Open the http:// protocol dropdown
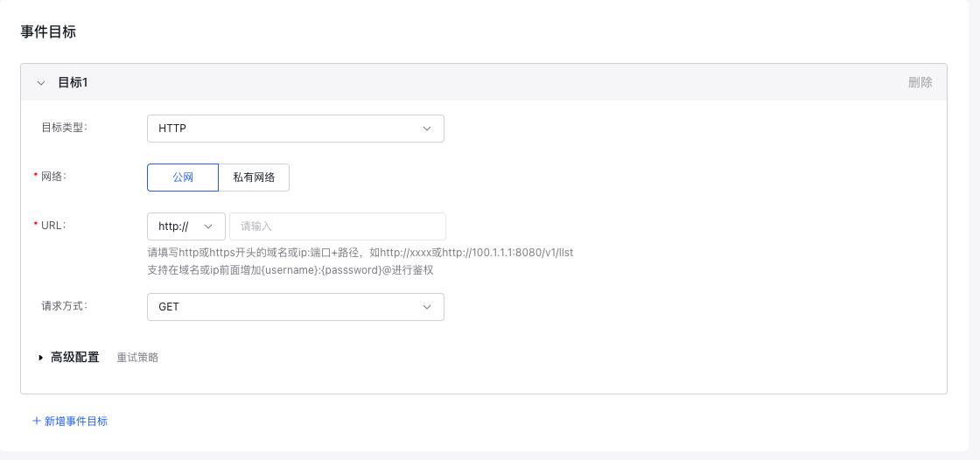 click(185, 227)
